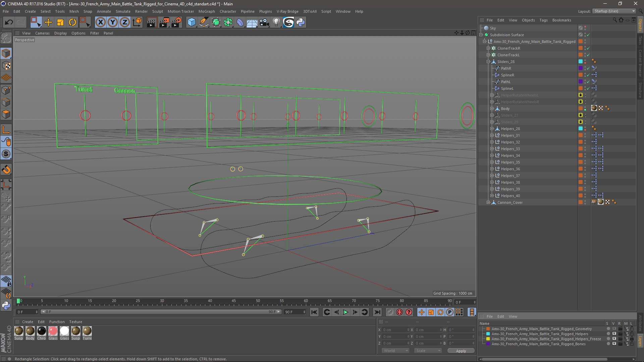The width and height of the screenshot is (644, 362).
Task: Go to end of animation
Action: (377, 312)
